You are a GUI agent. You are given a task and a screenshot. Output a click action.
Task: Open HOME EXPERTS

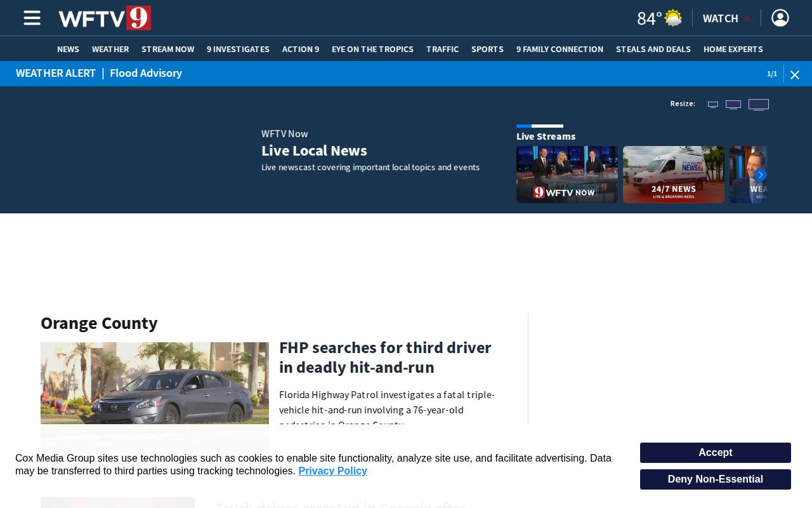[x=733, y=49]
